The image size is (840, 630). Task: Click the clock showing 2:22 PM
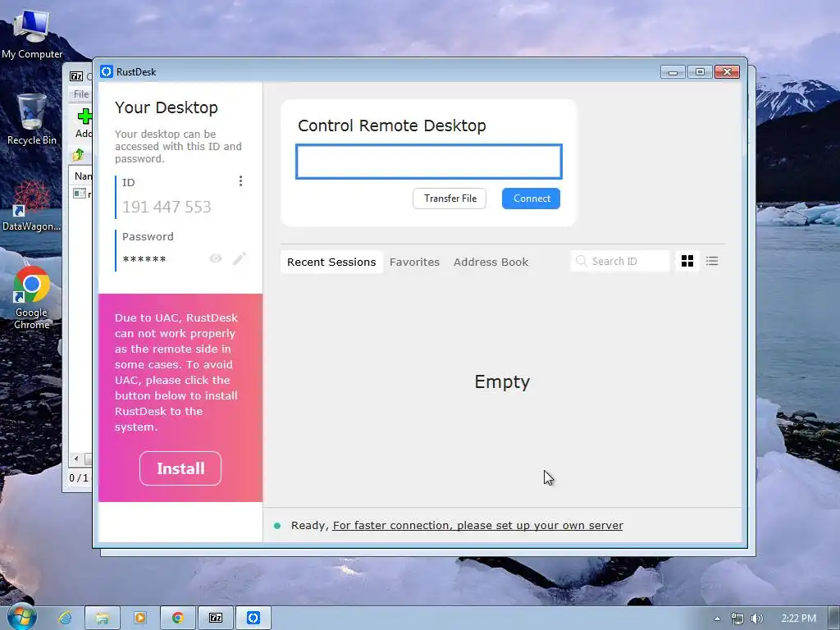798,619
